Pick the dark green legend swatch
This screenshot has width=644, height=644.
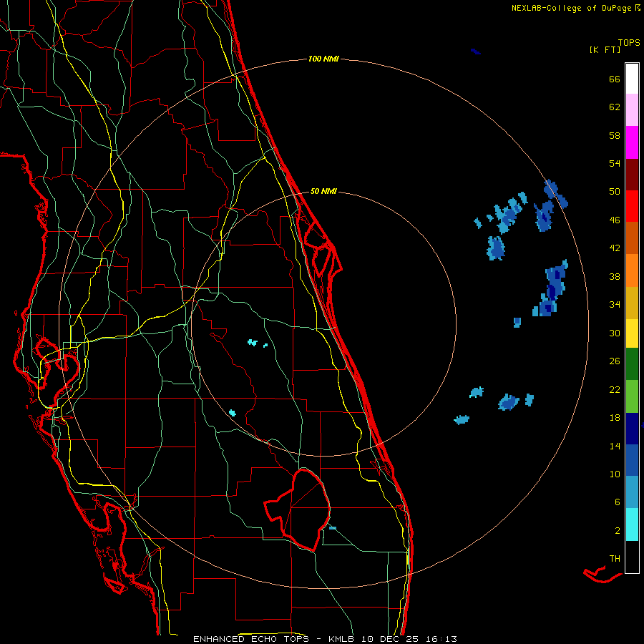[x=632, y=364]
